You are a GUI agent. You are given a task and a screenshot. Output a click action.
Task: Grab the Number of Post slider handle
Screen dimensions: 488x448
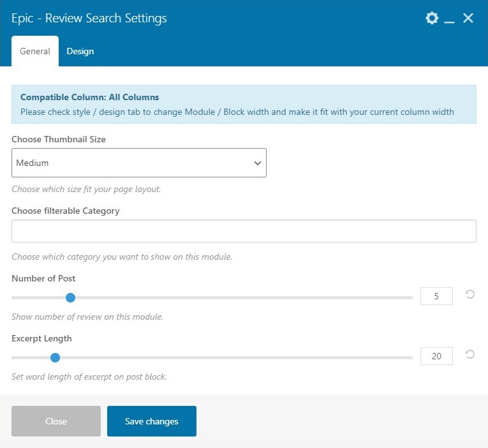[71, 297]
